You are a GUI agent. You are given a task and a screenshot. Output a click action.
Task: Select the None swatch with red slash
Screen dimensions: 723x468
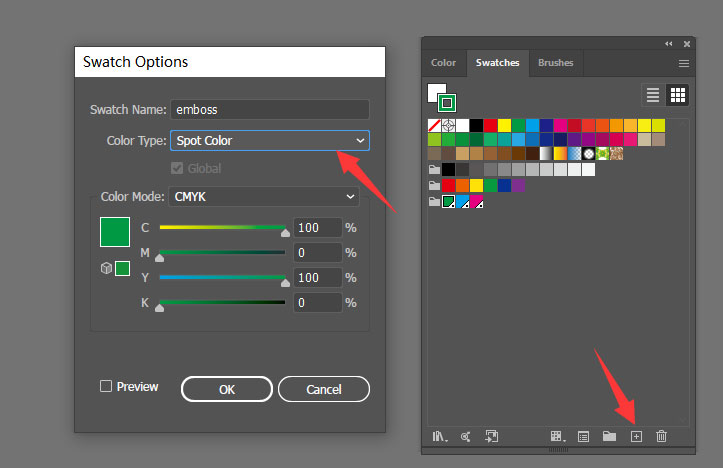coord(434,125)
